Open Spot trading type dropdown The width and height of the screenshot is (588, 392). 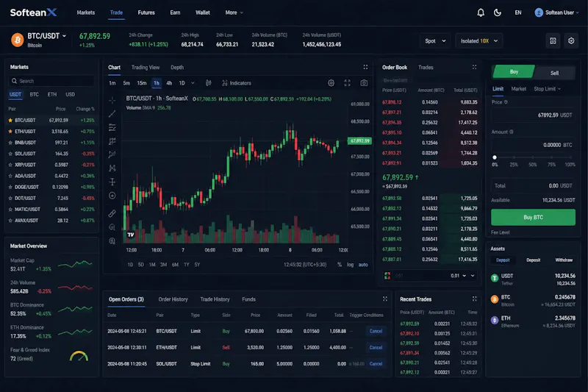pos(435,41)
